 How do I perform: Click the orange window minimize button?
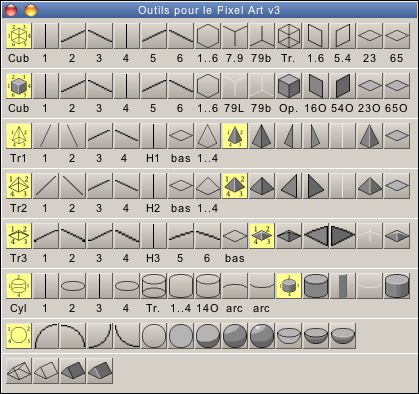tap(31, 10)
